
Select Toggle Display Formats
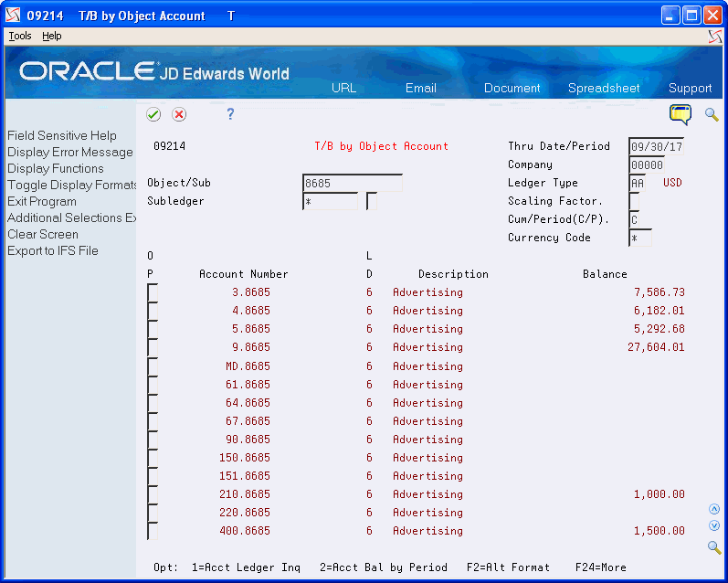point(71,185)
